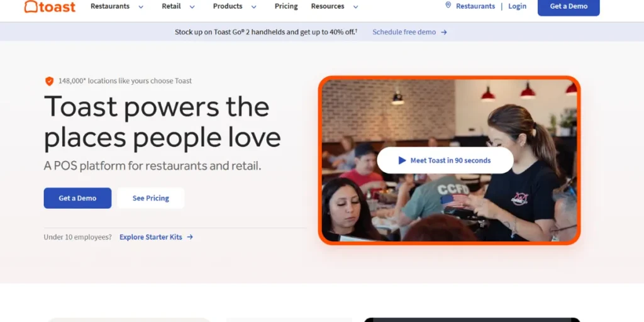This screenshot has width=644, height=322.
Task: Click the 'Under 10 employees?' text
Action: coord(77,237)
